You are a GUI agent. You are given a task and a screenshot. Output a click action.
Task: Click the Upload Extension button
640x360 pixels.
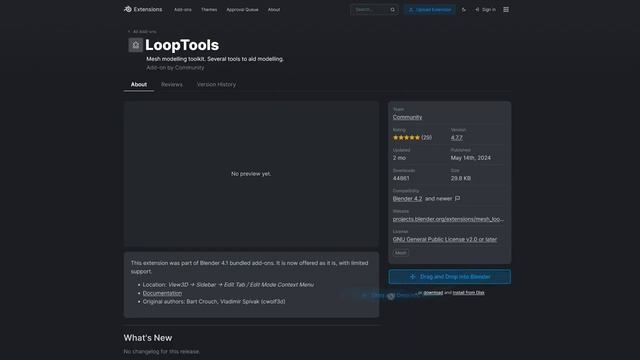tap(430, 9)
